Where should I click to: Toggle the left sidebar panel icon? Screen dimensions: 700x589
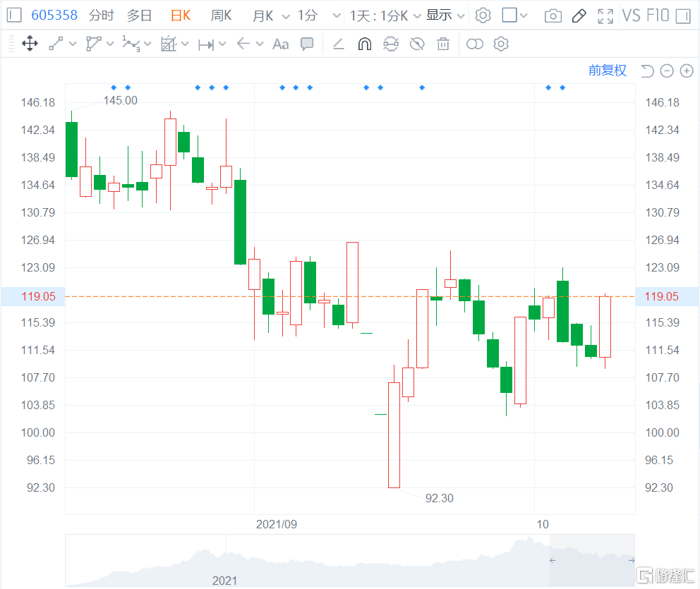(x=14, y=16)
